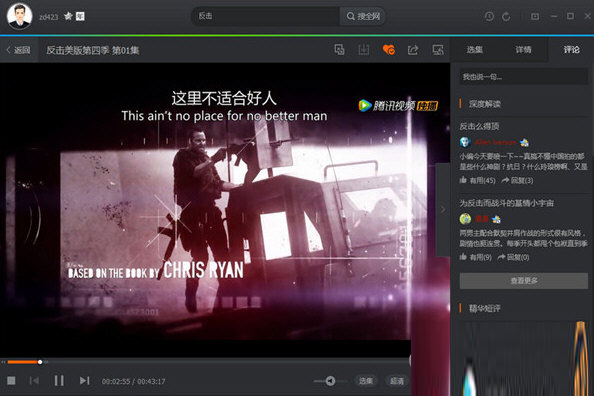
Task: Click the video progress bar handle
Action: click(x=40, y=362)
